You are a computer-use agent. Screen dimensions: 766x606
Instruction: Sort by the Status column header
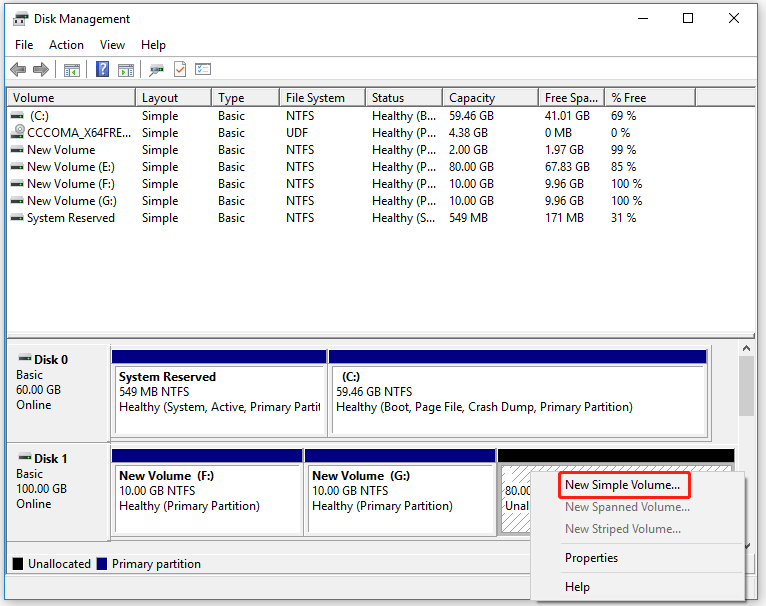[404, 98]
